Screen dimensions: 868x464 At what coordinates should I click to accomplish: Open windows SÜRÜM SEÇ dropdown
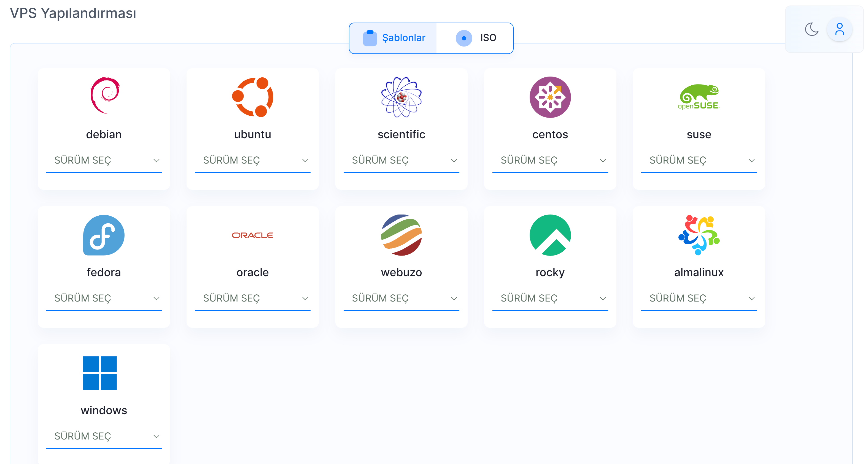104,437
